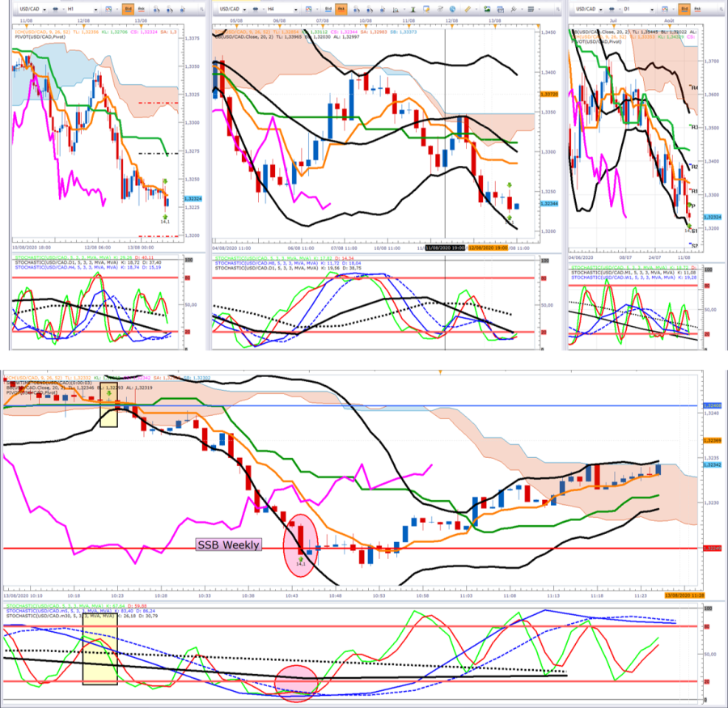Click the 1,33720 orange price label on H4 axis
Viewport: 728px width, 708px height.
pyautogui.click(x=549, y=95)
